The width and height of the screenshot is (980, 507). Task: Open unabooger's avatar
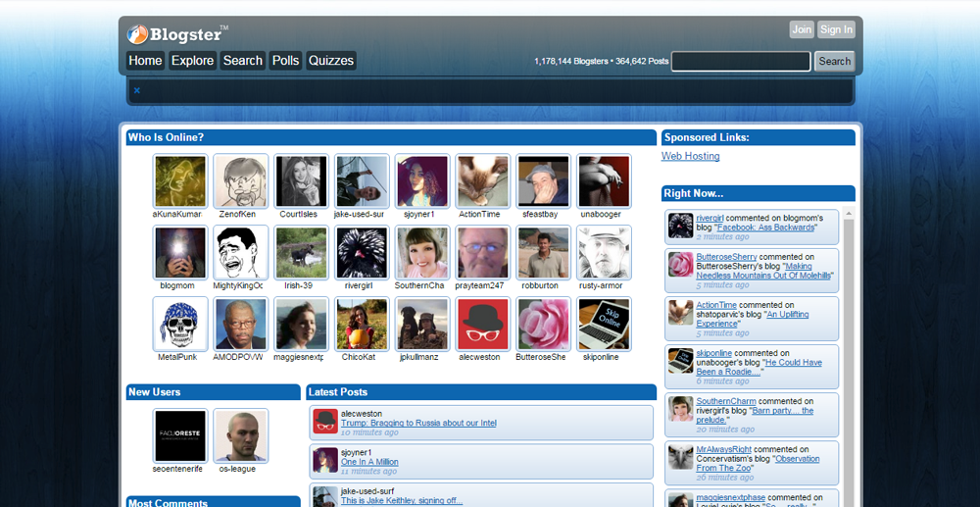point(604,181)
